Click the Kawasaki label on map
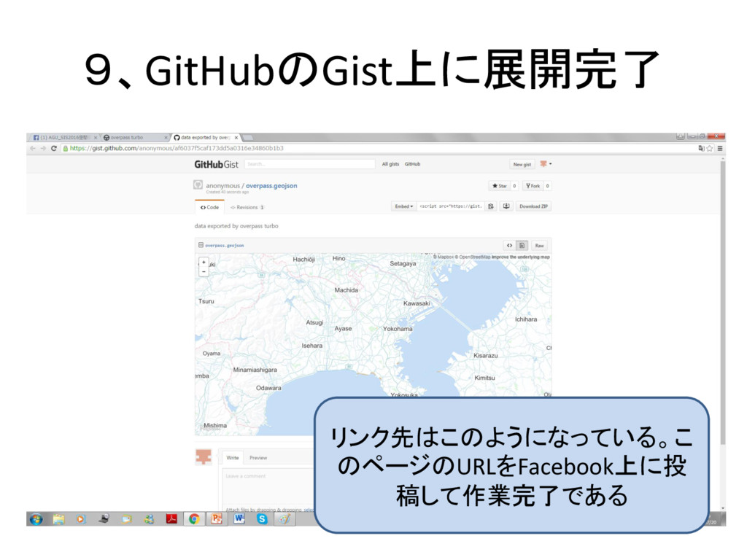Viewport: 747px width, 560px height. [417, 303]
